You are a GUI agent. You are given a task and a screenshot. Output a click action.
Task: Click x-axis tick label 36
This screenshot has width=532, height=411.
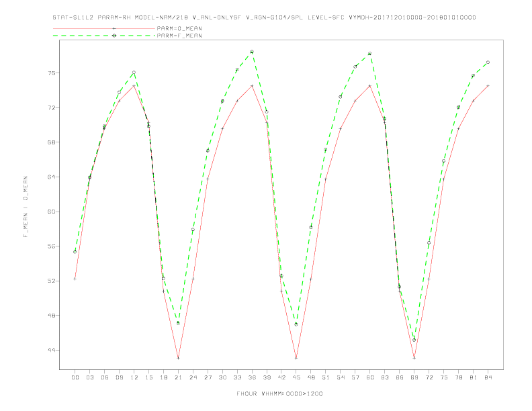[x=252, y=377]
